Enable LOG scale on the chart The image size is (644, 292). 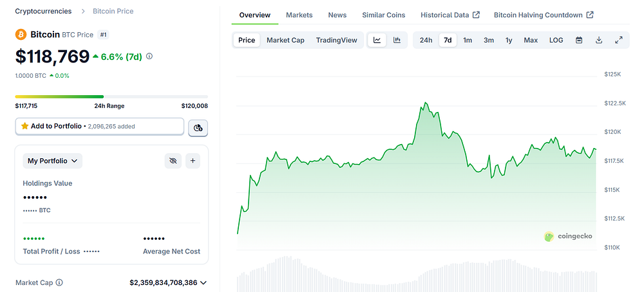pos(556,40)
